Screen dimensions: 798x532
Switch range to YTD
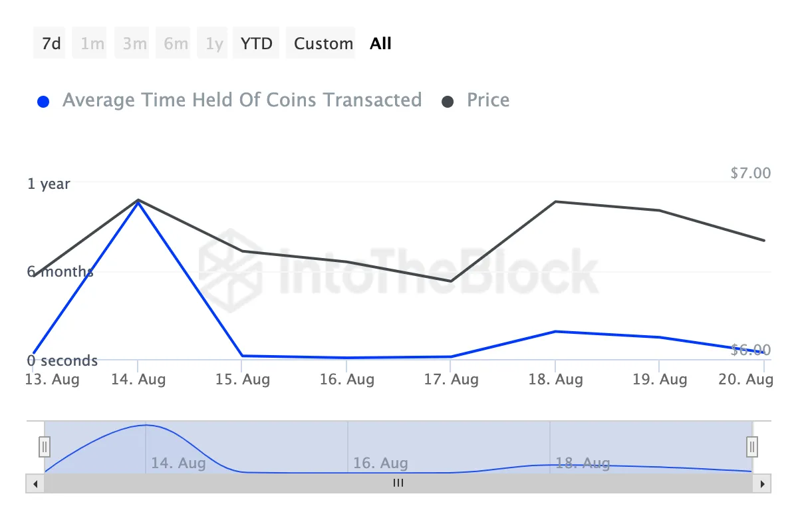point(257,44)
